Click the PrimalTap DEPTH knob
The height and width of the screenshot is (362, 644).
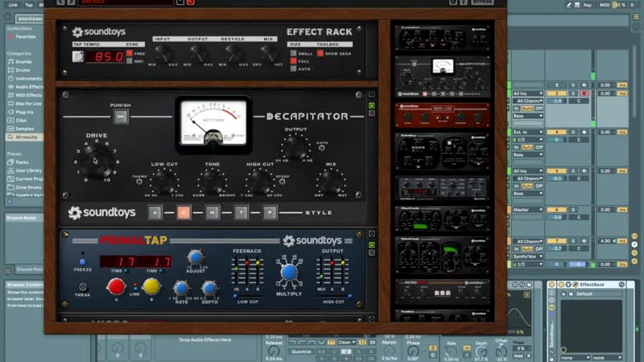[x=209, y=288]
